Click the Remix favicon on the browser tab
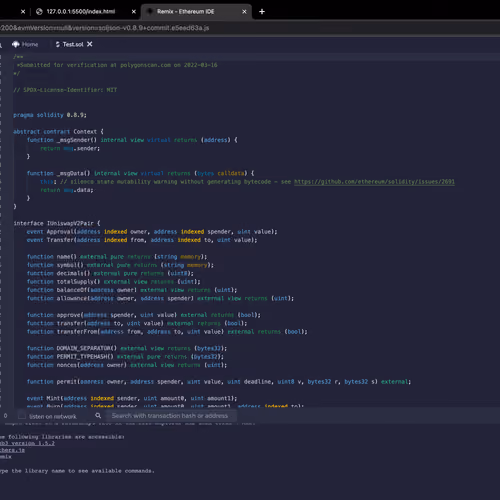The height and width of the screenshot is (500, 500). click(150, 11)
